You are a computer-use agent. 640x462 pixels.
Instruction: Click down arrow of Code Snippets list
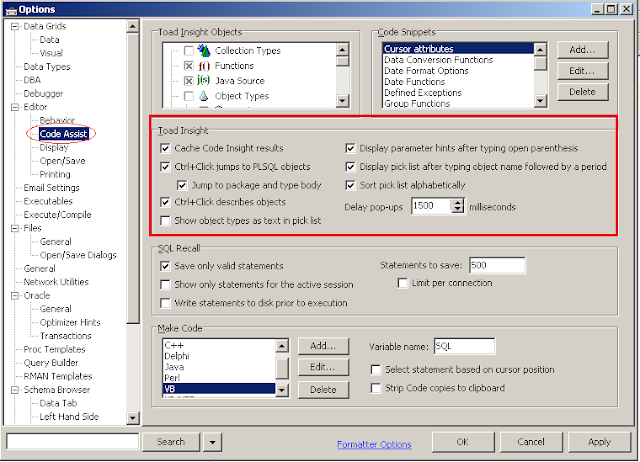click(x=540, y=100)
